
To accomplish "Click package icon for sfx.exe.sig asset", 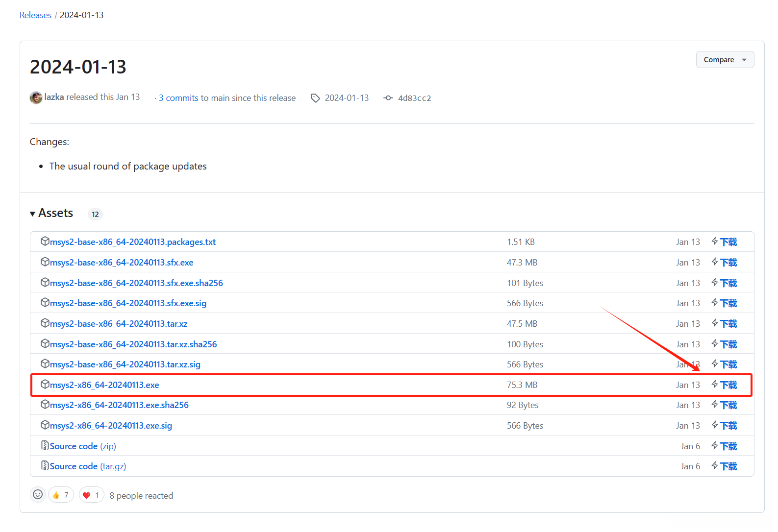I will [x=45, y=302].
